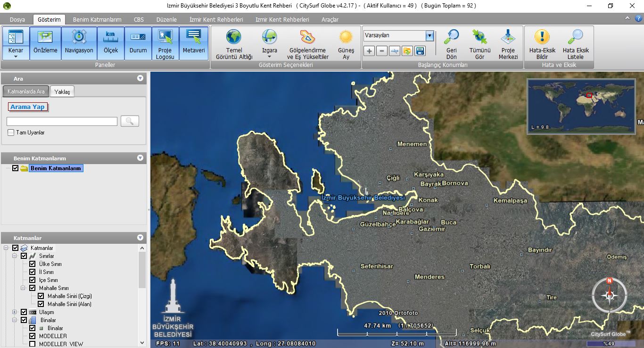This screenshot has width=644, height=348.
Task: Uncheck the İlçe Sınırı layer
Action: pyautogui.click(x=32, y=280)
